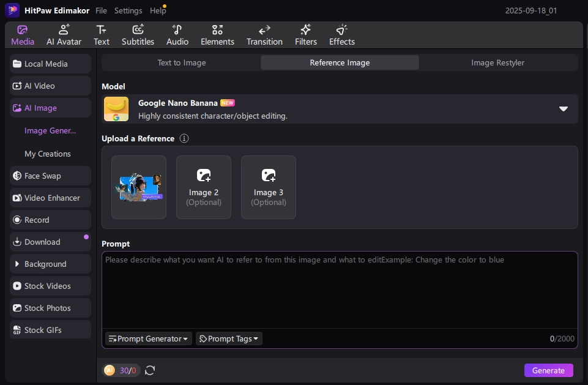Open the Audio panel
The width and height of the screenshot is (588, 385).
(x=177, y=35)
